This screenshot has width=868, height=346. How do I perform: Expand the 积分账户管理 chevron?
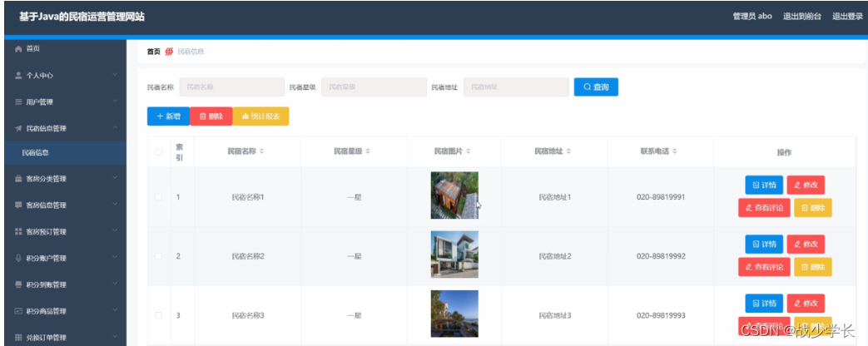click(115, 258)
